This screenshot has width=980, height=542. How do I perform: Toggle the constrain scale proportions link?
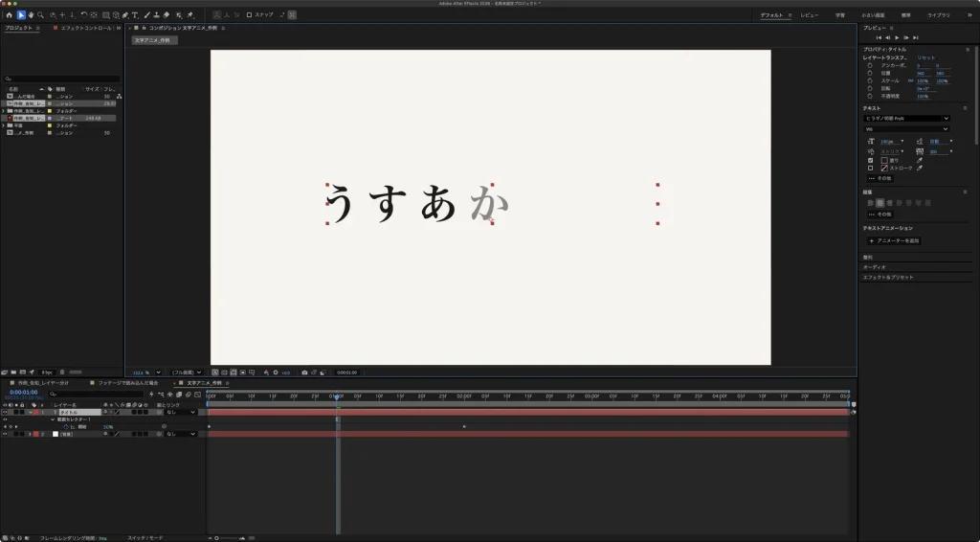[x=911, y=80]
